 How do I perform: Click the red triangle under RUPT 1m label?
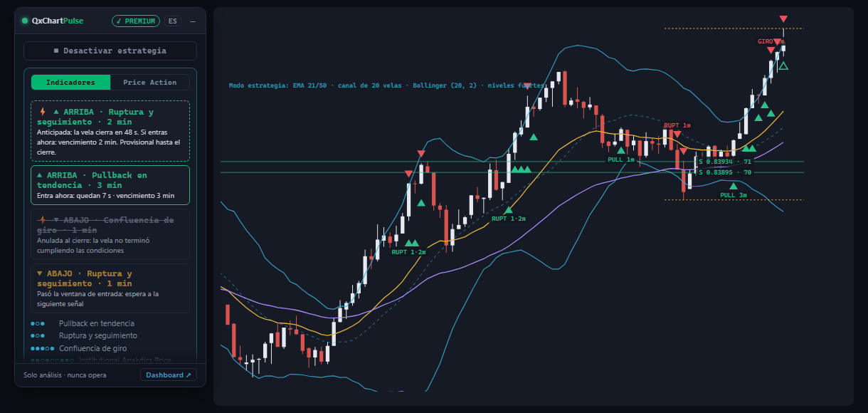click(x=677, y=134)
